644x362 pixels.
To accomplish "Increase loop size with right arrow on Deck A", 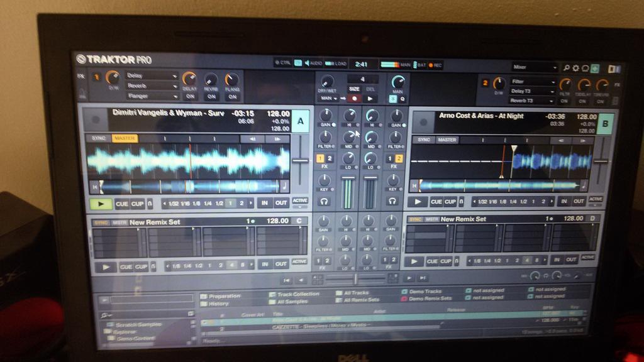I will coord(251,203).
